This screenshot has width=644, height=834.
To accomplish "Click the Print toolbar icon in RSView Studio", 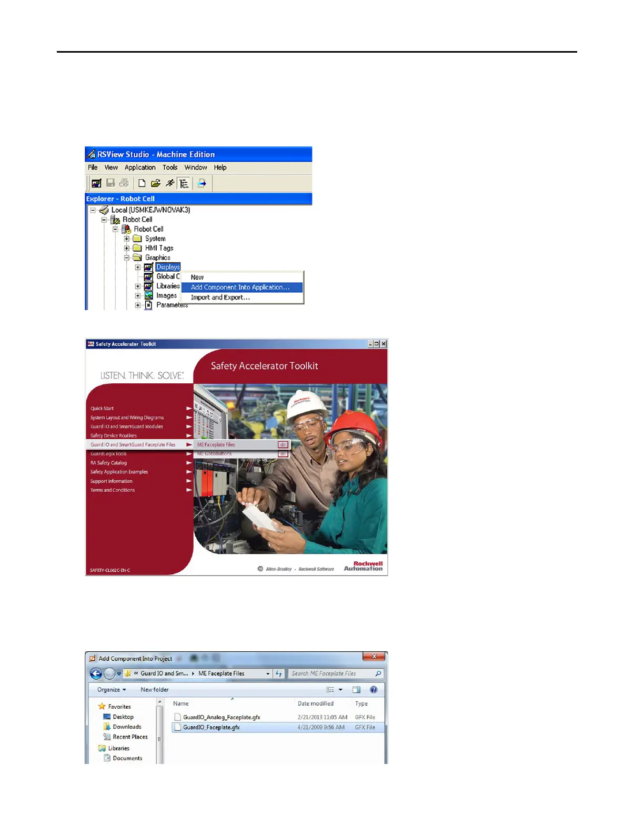I will click(x=124, y=183).
